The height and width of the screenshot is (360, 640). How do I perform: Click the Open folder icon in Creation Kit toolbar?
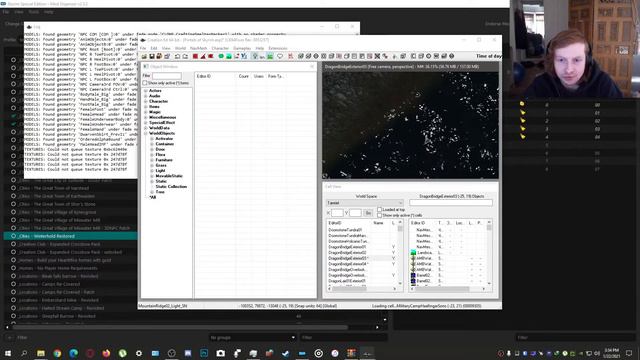pos(144,56)
